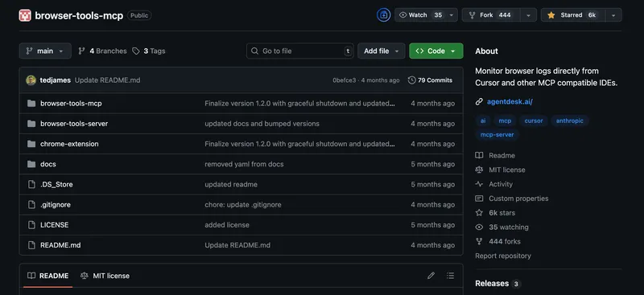Open the Releases 3 heading link
644x295 pixels.
[497, 284]
